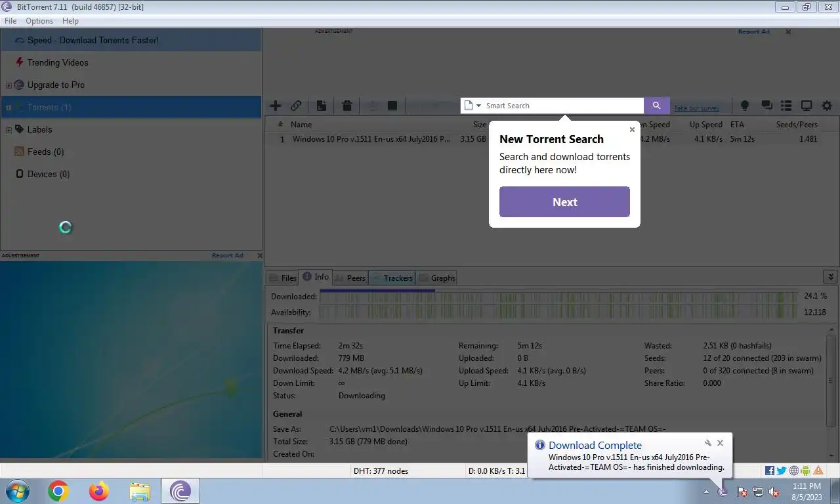This screenshot has height=504, width=840.
Task: Click the orange warning triangle status icon
Action: pyautogui.click(x=818, y=471)
